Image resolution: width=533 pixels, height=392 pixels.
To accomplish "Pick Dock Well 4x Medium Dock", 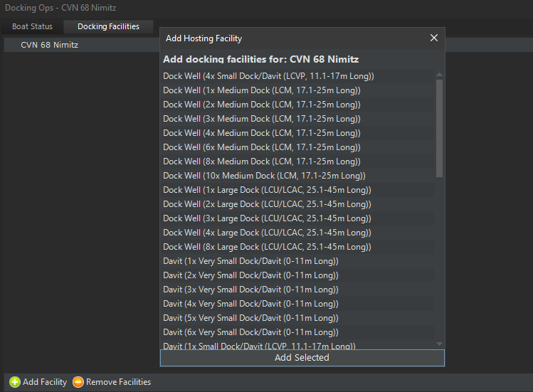I will (x=298, y=133).
